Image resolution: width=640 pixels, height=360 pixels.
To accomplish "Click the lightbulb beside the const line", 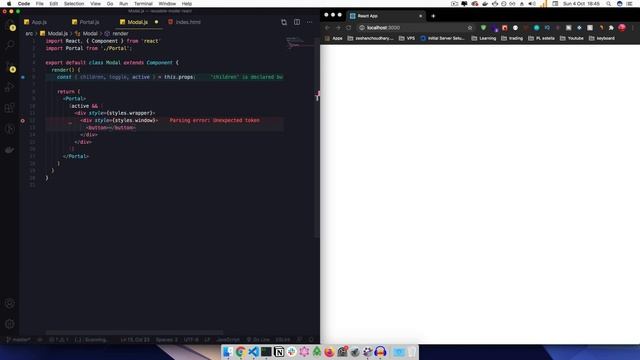I will coord(22,77).
